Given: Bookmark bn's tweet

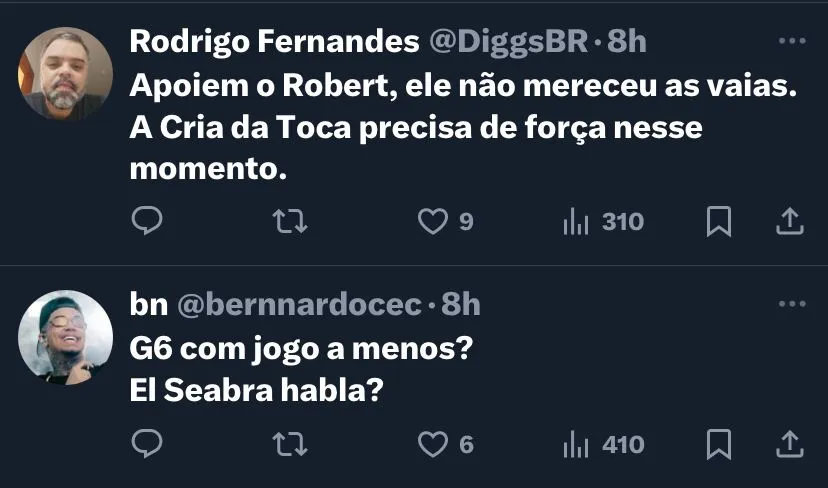Looking at the screenshot, I should 718,443.
